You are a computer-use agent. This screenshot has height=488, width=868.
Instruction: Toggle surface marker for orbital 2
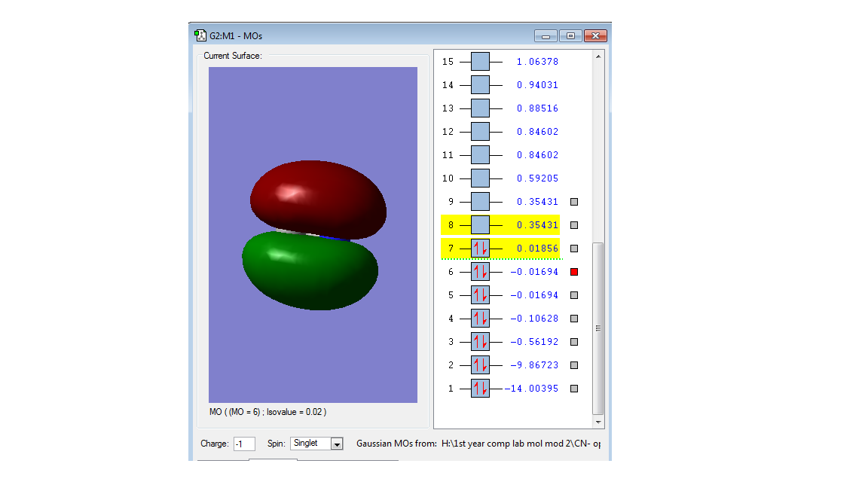pos(574,365)
